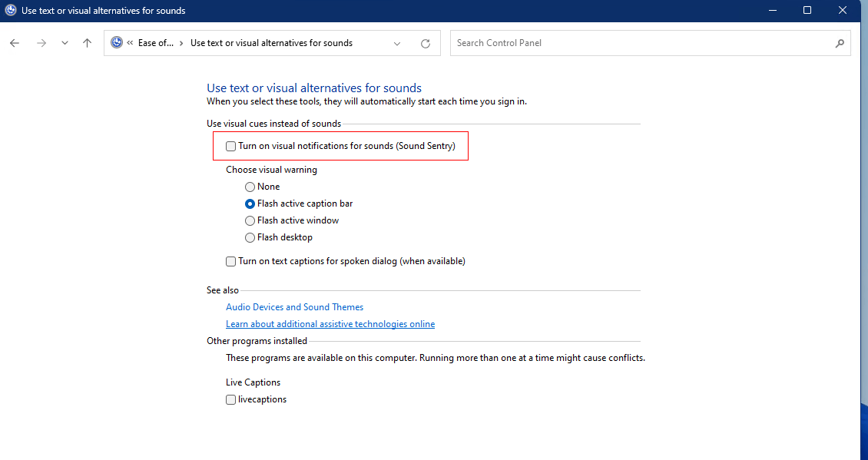Click the 'Use visual cues instead of sounds' heading
This screenshot has height=460, width=868.
tap(274, 124)
